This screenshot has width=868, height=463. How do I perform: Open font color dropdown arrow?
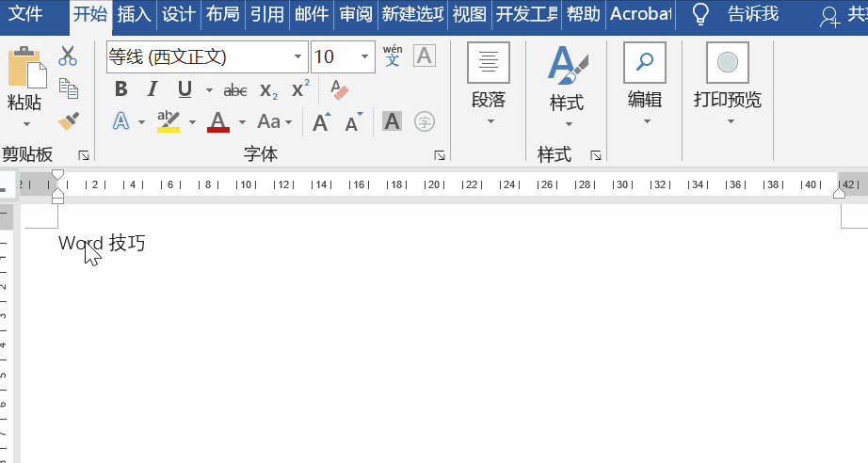242,122
